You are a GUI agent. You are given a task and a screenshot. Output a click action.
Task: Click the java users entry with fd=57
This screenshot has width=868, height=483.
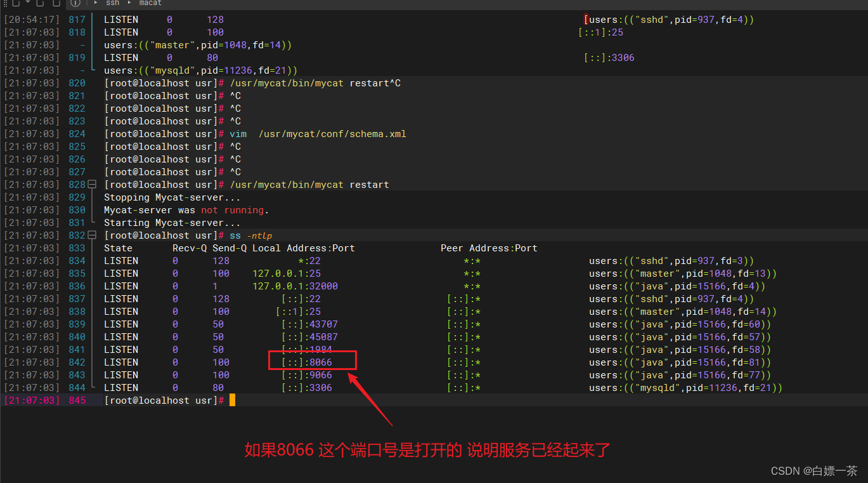(680, 337)
